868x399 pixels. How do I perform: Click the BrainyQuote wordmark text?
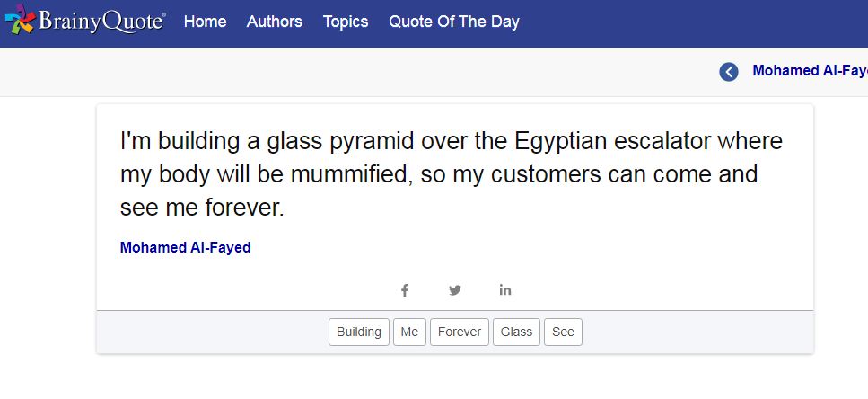click(x=101, y=22)
